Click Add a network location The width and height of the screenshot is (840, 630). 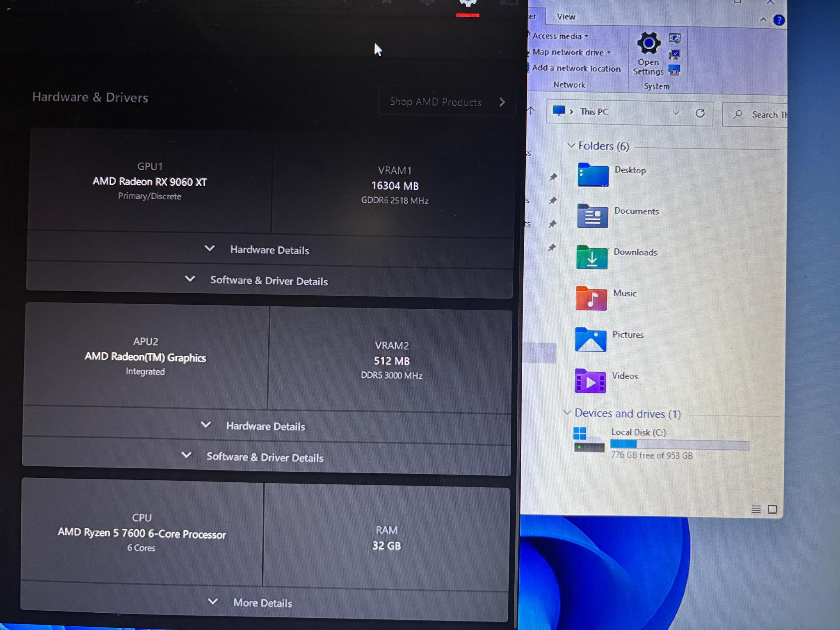[x=576, y=68]
